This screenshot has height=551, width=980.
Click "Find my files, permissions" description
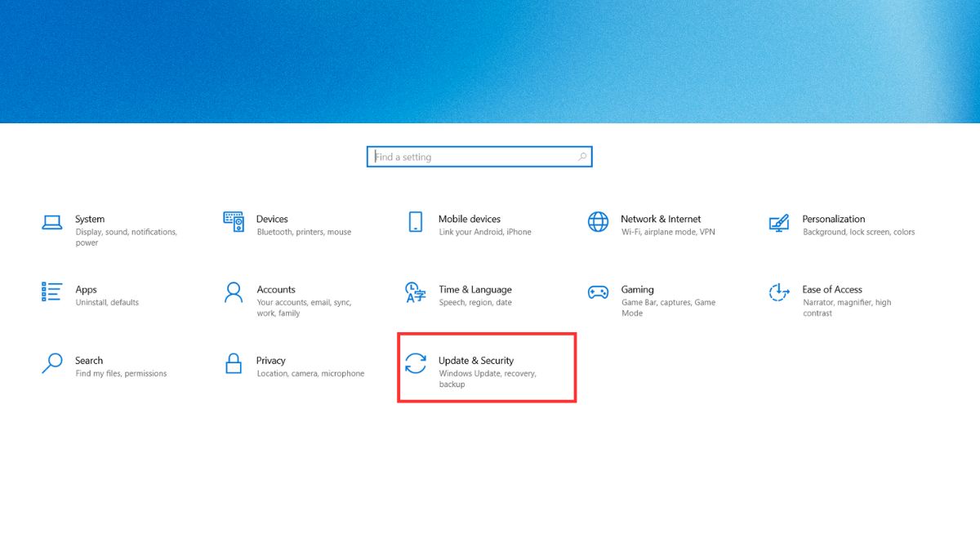(121, 374)
